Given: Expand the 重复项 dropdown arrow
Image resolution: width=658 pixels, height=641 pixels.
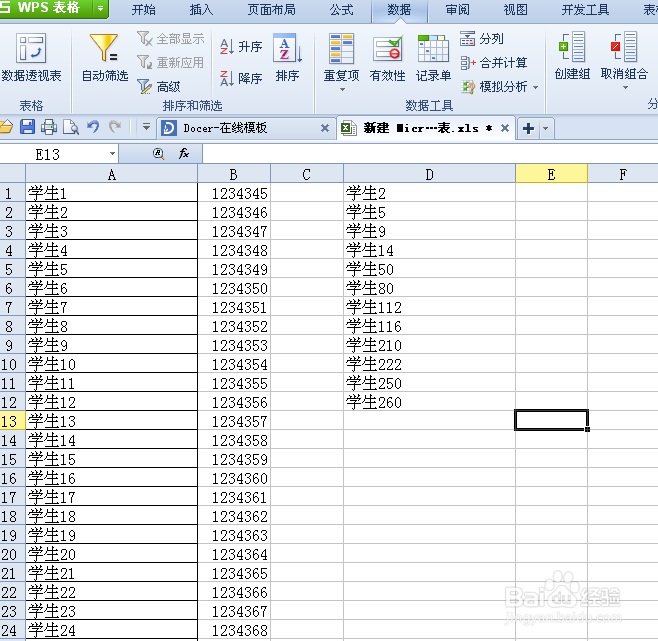Looking at the screenshot, I should [x=342, y=89].
